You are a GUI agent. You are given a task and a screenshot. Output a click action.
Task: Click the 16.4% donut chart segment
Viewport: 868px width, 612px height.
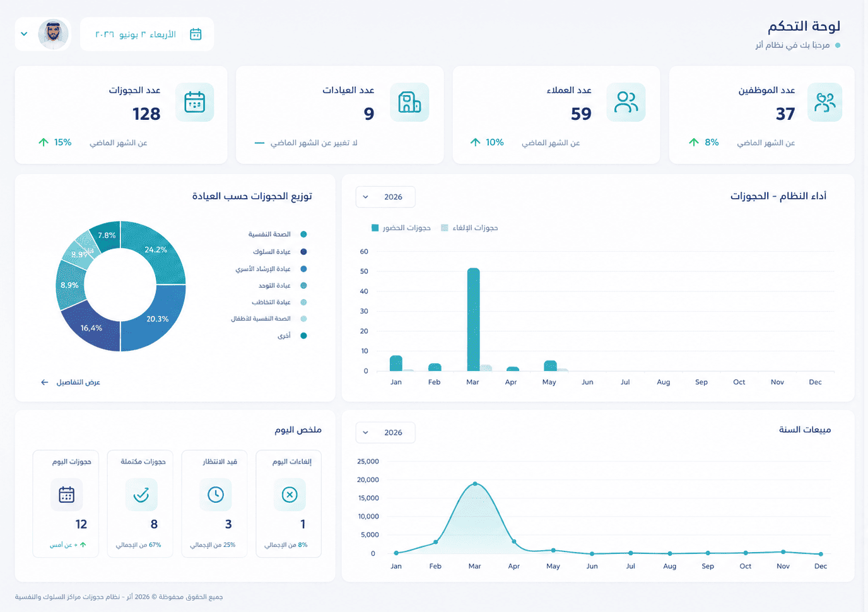click(91, 328)
